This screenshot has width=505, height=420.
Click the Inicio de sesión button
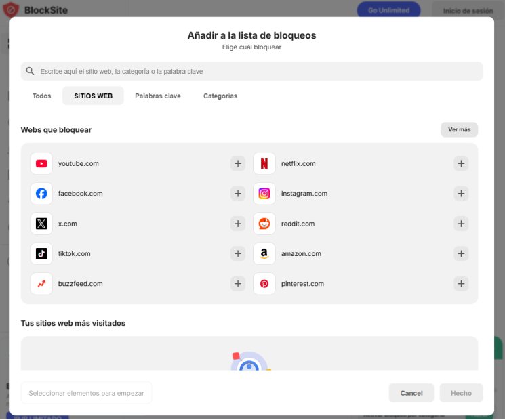[x=468, y=11]
